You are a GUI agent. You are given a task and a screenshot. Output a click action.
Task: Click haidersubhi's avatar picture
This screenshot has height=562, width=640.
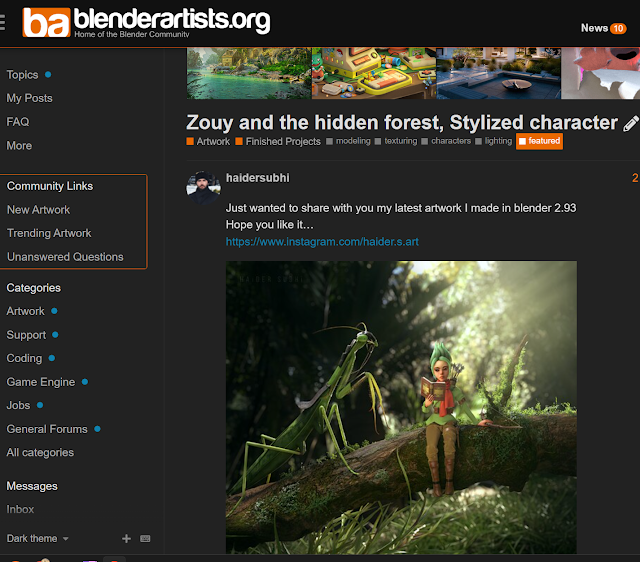(203, 187)
